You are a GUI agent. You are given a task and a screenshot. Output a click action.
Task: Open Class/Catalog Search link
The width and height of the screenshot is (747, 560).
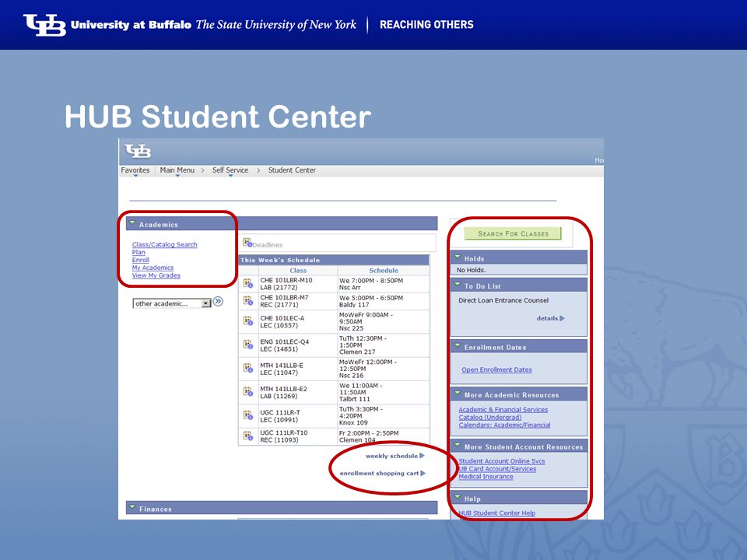pos(164,244)
